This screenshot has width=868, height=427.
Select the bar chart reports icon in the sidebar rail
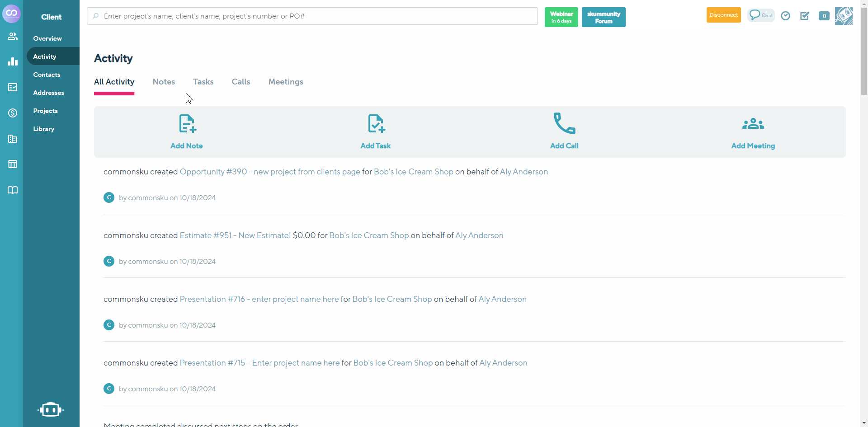pos(12,61)
